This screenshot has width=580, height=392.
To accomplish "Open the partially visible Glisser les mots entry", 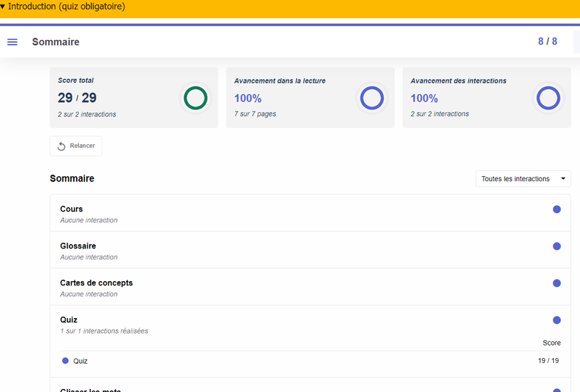I will tap(91, 389).
